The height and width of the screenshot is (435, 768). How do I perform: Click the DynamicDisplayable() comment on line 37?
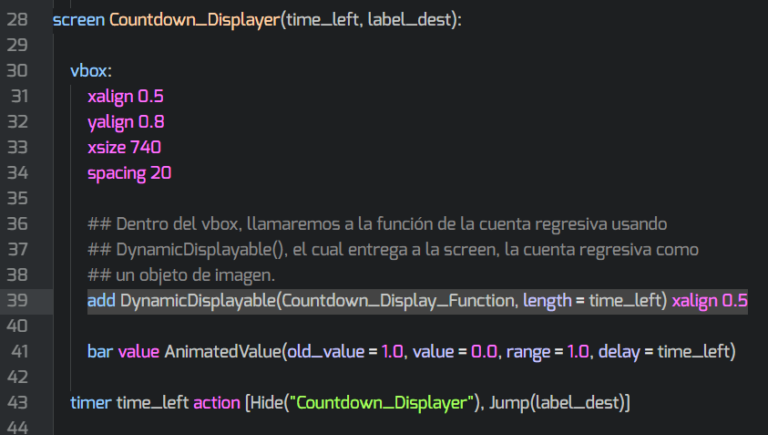click(392, 249)
